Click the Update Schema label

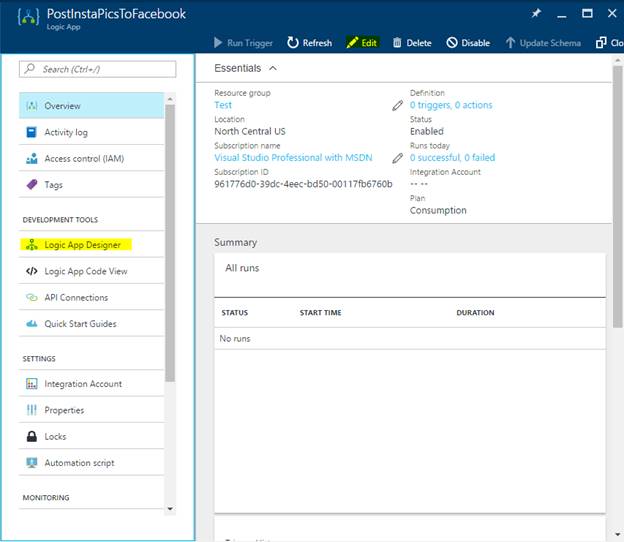(x=550, y=43)
